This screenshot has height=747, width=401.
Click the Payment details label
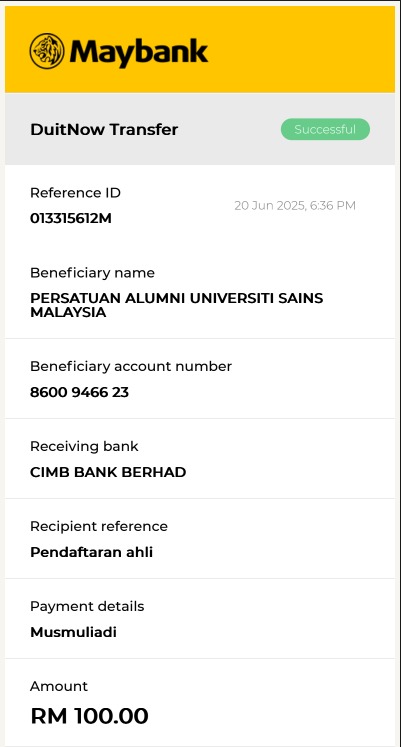pos(87,606)
